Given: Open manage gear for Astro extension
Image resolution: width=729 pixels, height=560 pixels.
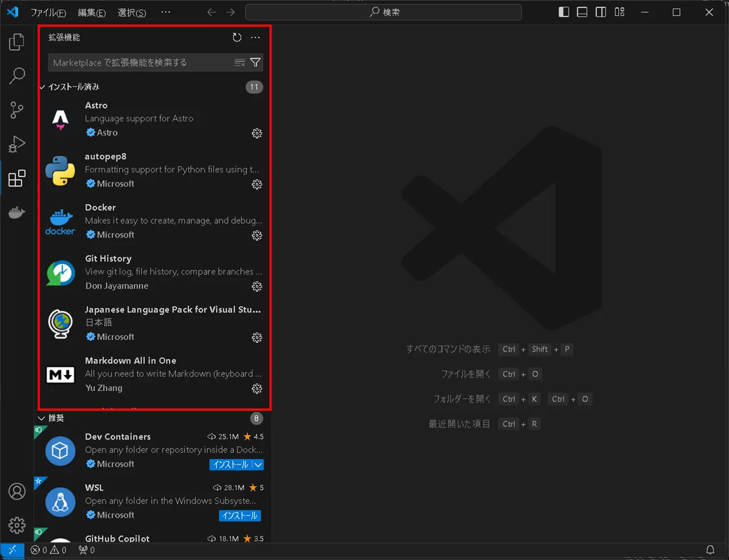Looking at the screenshot, I should pos(257,133).
